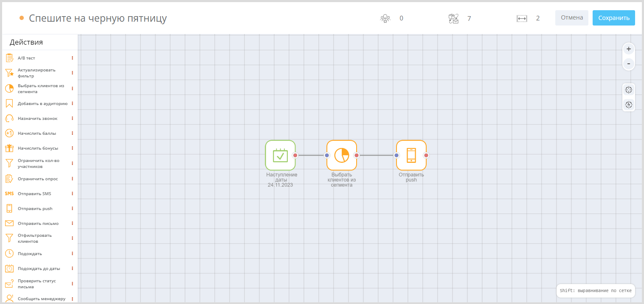Click the Отфильтровать клиентов funnel icon
This screenshot has height=304, width=644.
[9, 238]
